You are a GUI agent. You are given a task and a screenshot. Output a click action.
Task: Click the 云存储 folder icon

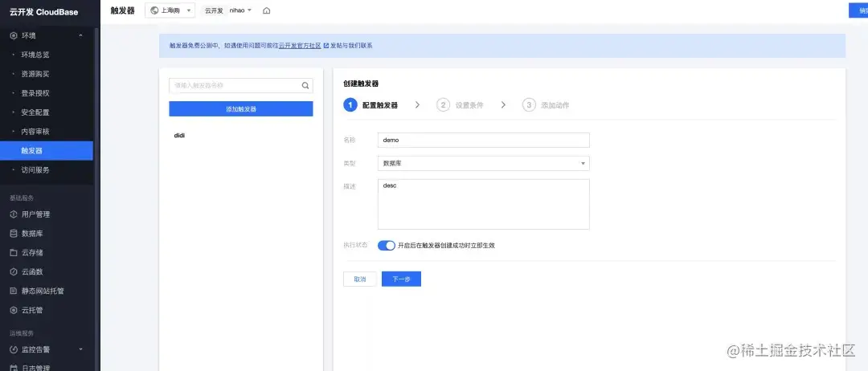(14, 253)
